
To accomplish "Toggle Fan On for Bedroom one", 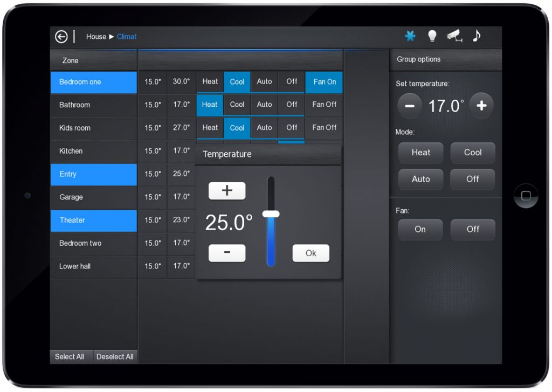I will [323, 82].
